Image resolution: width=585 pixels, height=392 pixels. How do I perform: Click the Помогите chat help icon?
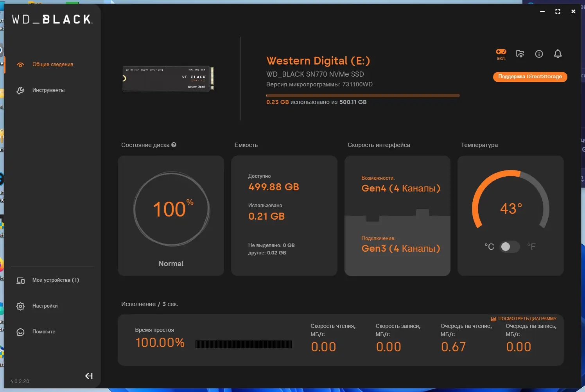click(20, 332)
